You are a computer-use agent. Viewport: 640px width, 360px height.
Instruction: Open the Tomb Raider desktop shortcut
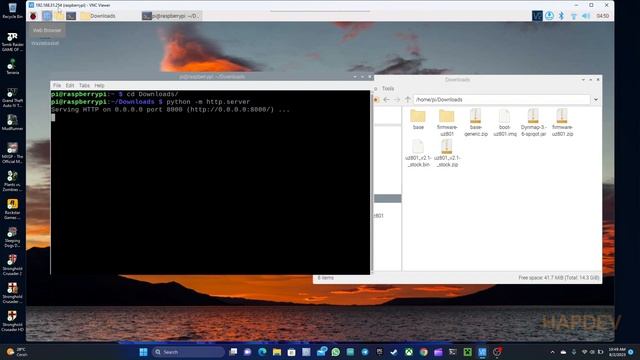[x=12, y=42]
